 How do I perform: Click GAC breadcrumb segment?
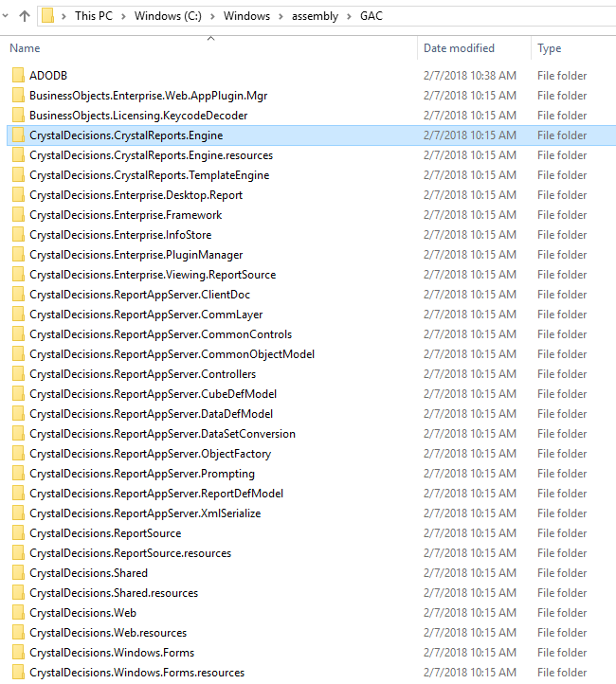[x=371, y=16]
